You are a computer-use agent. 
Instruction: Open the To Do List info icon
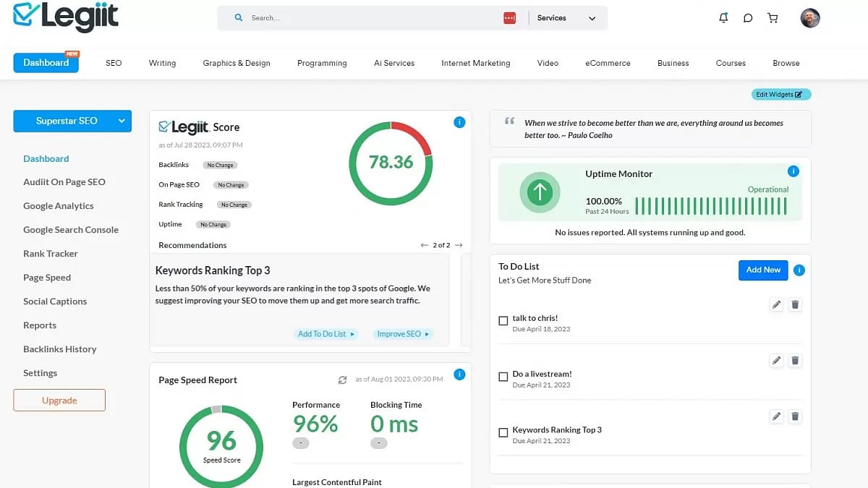click(x=799, y=270)
